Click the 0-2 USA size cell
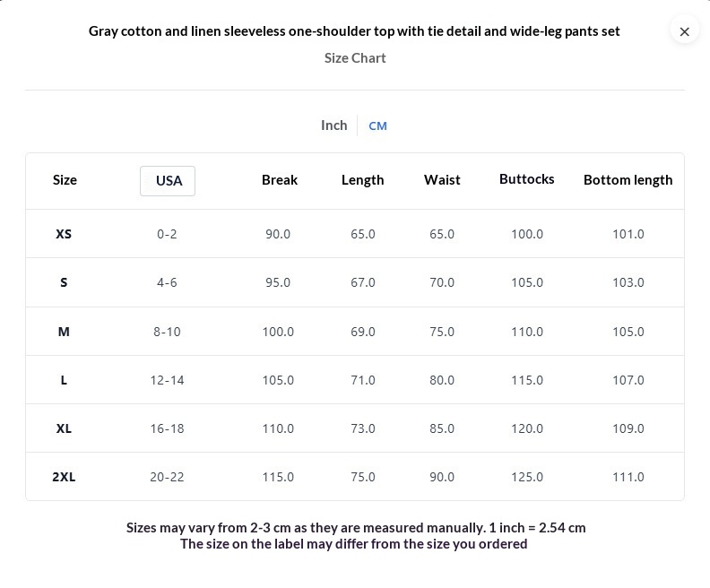Image resolution: width=710 pixels, height=588 pixels. pos(167,234)
